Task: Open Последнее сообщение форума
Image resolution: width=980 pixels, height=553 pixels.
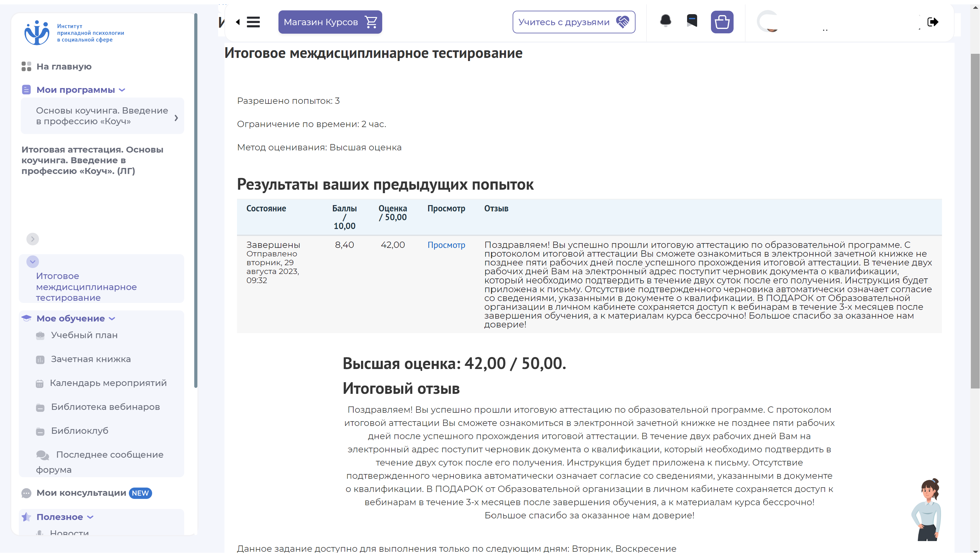Action: pos(100,462)
